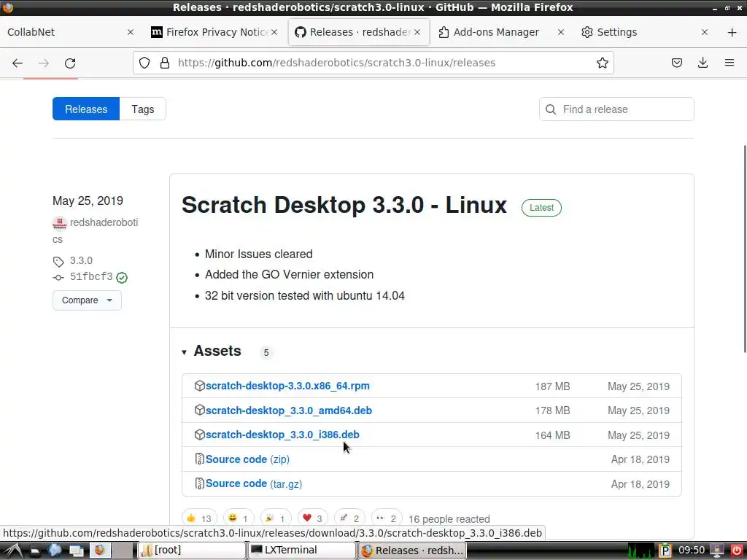Click the page vertical scrollbar
The height and width of the screenshot is (560, 747).
point(745,249)
